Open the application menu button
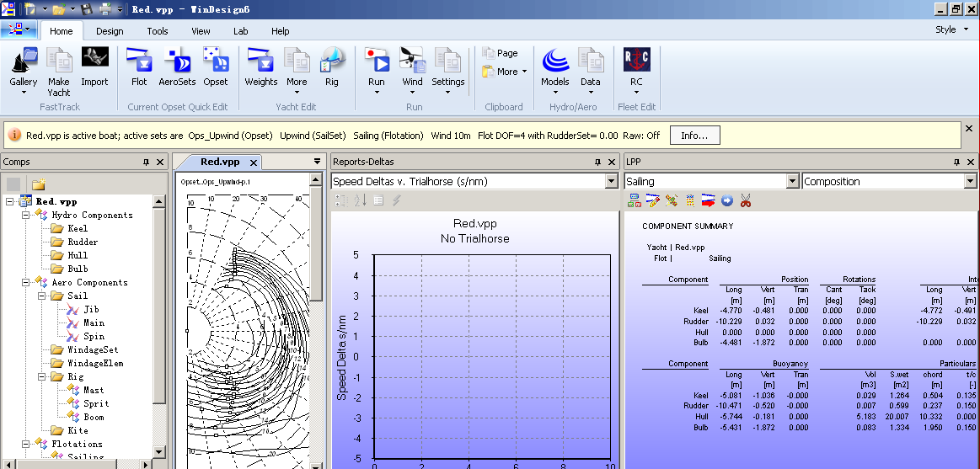Viewport: 980px width, 469px height. [x=19, y=29]
